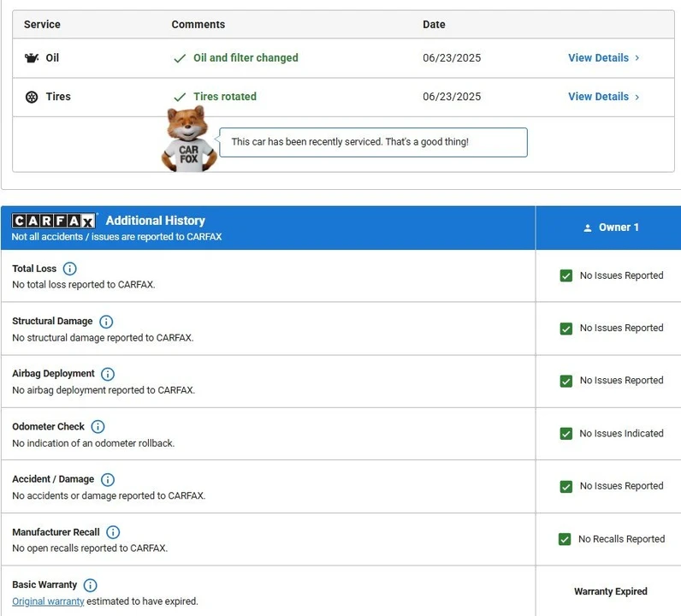Click the Car Fox mascot image

click(189, 139)
